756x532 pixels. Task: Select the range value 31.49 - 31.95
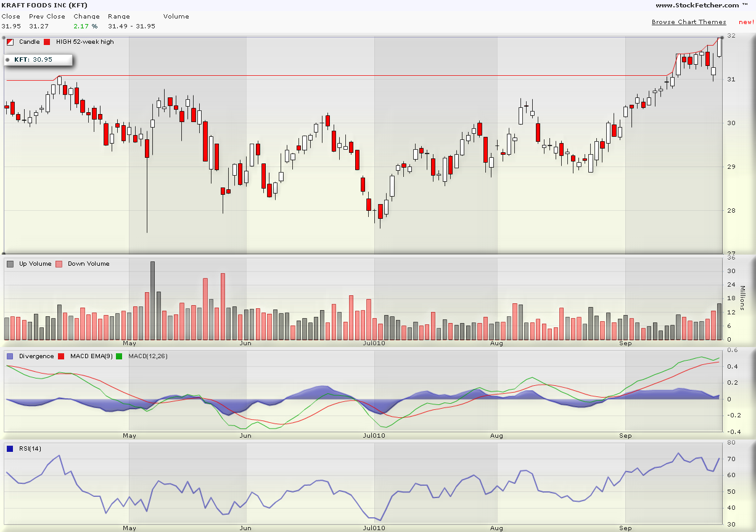coord(131,27)
